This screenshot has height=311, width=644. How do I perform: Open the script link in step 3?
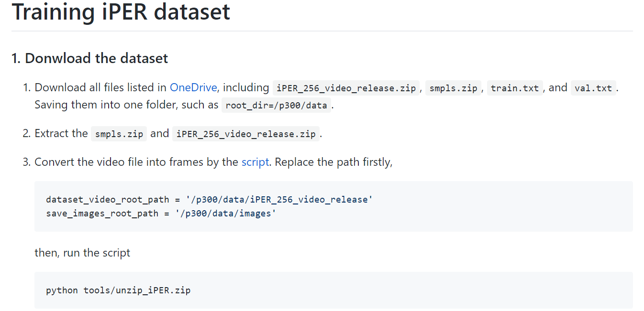coord(255,162)
